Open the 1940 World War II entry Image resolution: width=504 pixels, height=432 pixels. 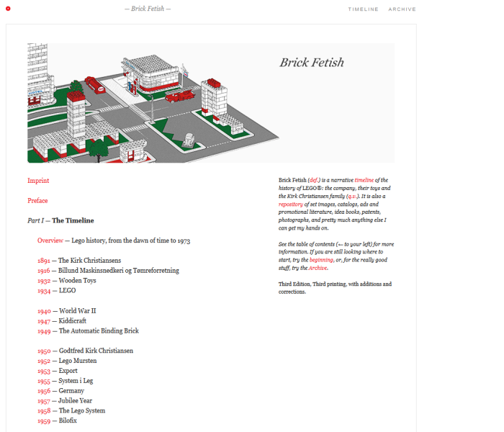(44, 311)
